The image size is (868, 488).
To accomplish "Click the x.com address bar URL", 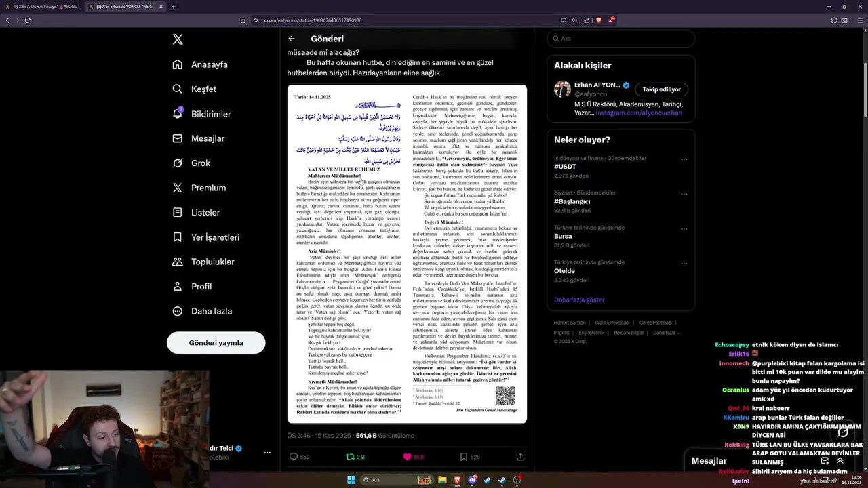I will click(312, 20).
